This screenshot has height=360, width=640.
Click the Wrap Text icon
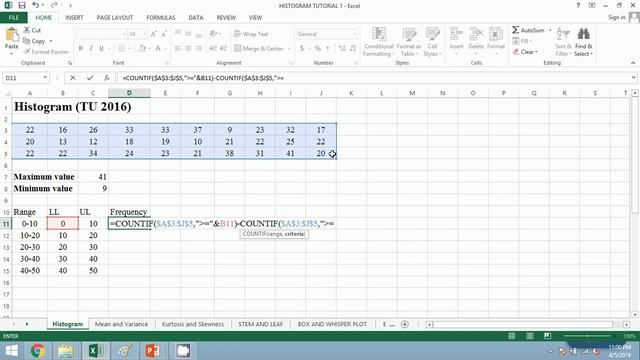click(x=238, y=34)
